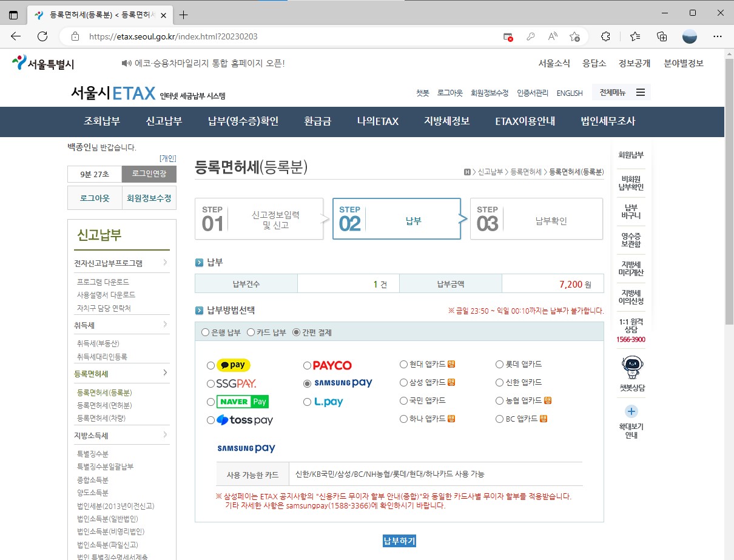Switch to ENGLISH site link
Image resolution: width=734 pixels, height=560 pixels.
tap(570, 93)
